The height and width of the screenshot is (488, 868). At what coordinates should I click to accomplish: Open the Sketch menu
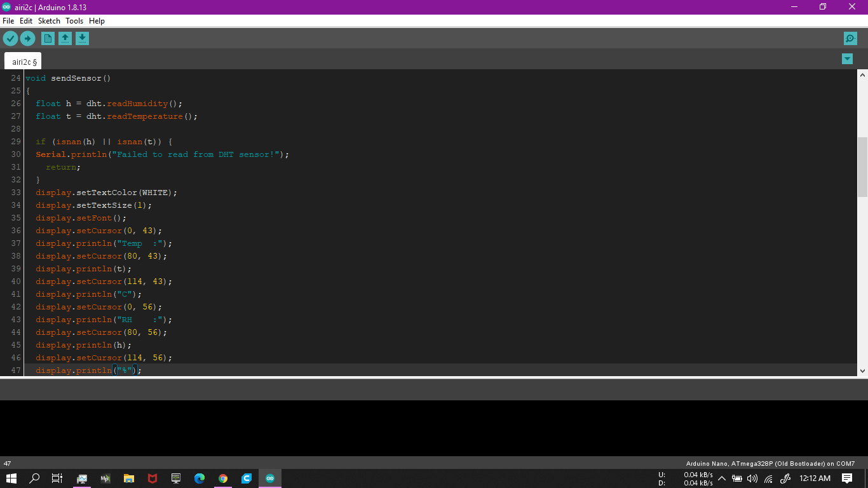(49, 21)
